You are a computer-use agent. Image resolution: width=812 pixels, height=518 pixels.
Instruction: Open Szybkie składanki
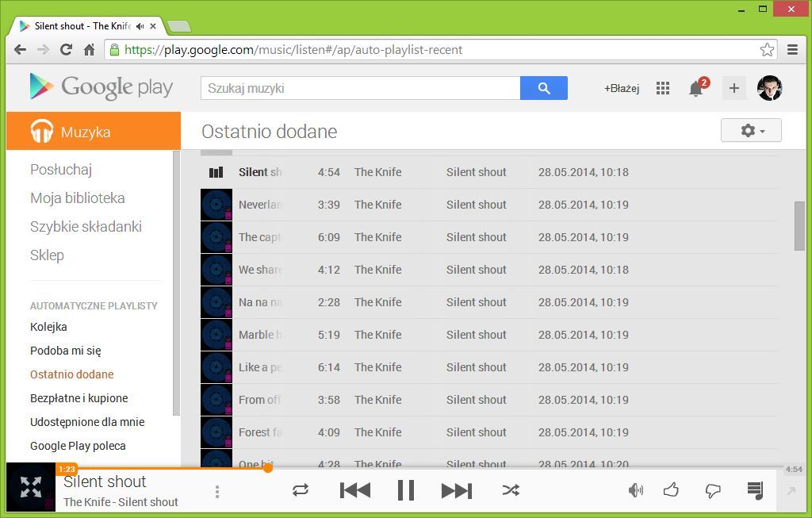click(x=86, y=226)
